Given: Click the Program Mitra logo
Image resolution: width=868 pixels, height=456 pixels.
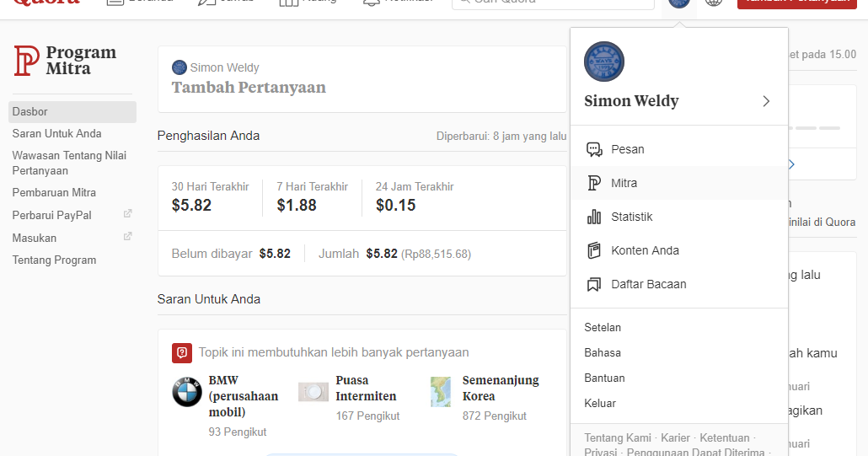Looking at the screenshot, I should pyautogui.click(x=65, y=61).
